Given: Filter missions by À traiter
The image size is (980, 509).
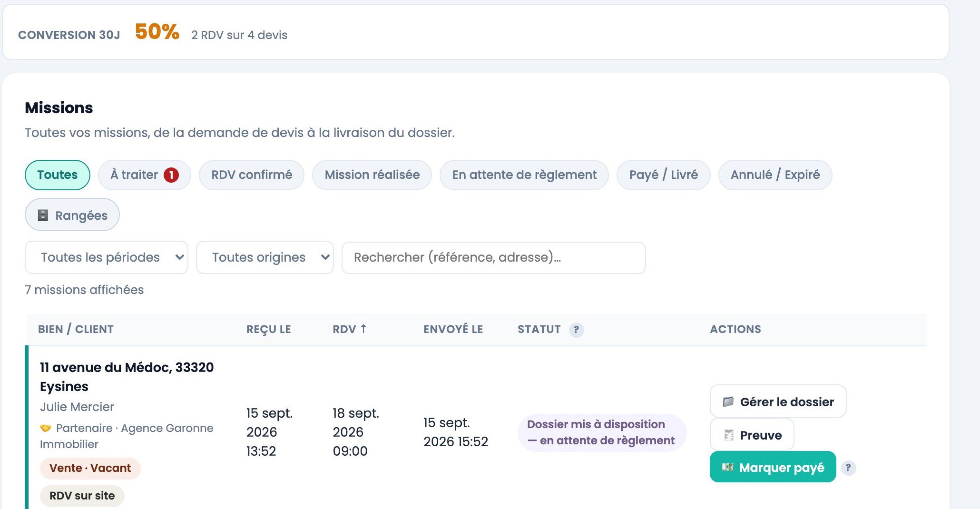Looking at the screenshot, I should coord(145,175).
